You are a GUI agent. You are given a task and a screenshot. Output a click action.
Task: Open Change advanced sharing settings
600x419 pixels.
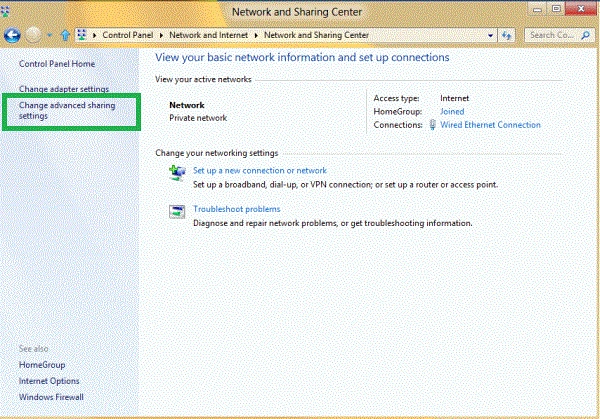[x=67, y=111]
